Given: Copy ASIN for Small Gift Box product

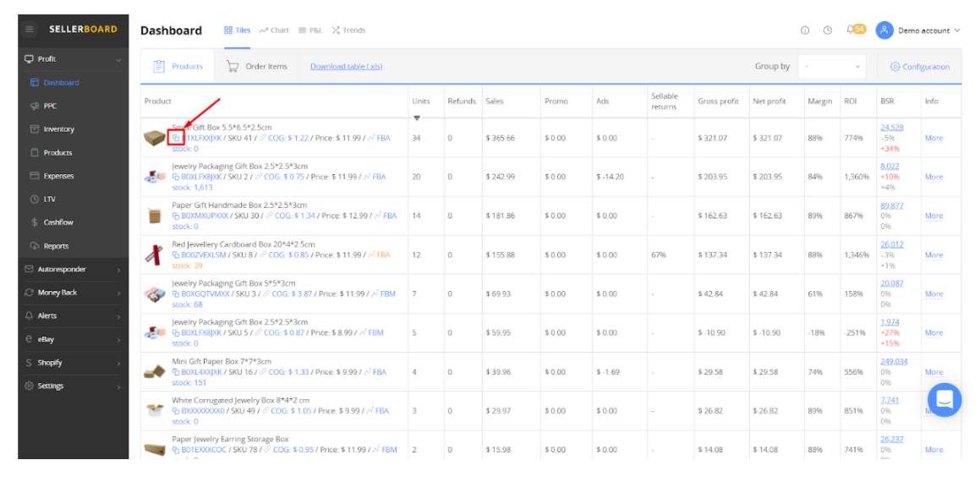Looking at the screenshot, I should point(176,138).
